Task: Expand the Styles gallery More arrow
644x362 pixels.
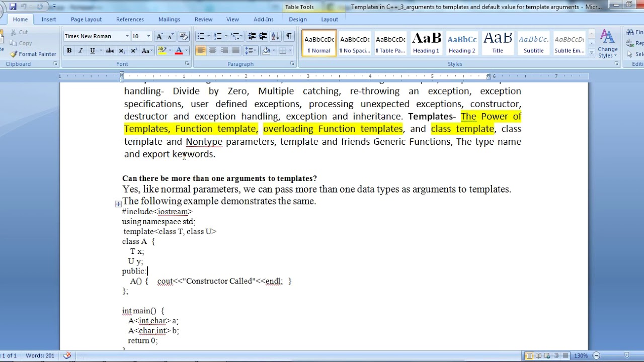Action: coord(591,52)
